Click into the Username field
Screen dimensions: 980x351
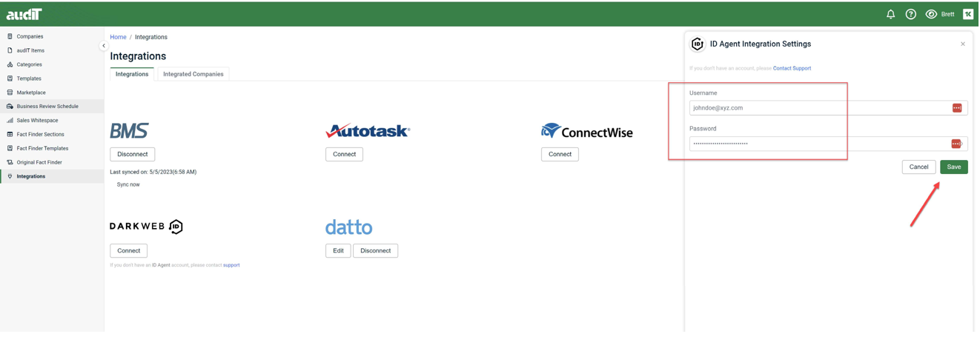(828, 108)
